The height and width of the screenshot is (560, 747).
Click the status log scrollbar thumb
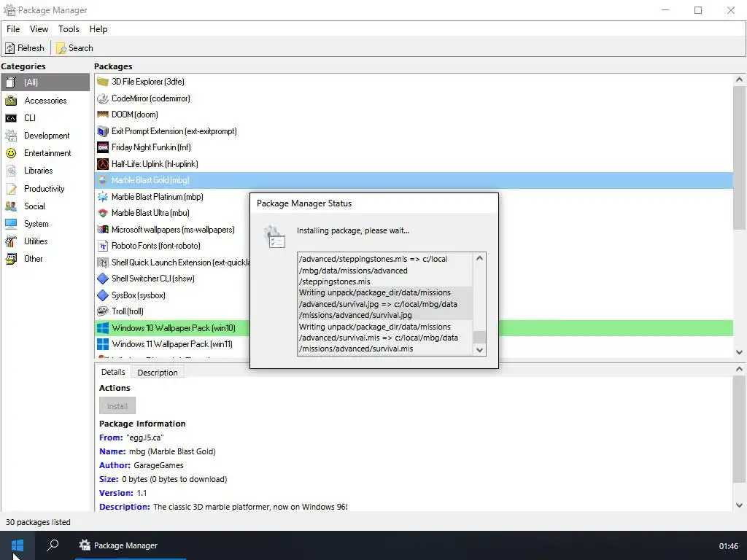point(480,337)
